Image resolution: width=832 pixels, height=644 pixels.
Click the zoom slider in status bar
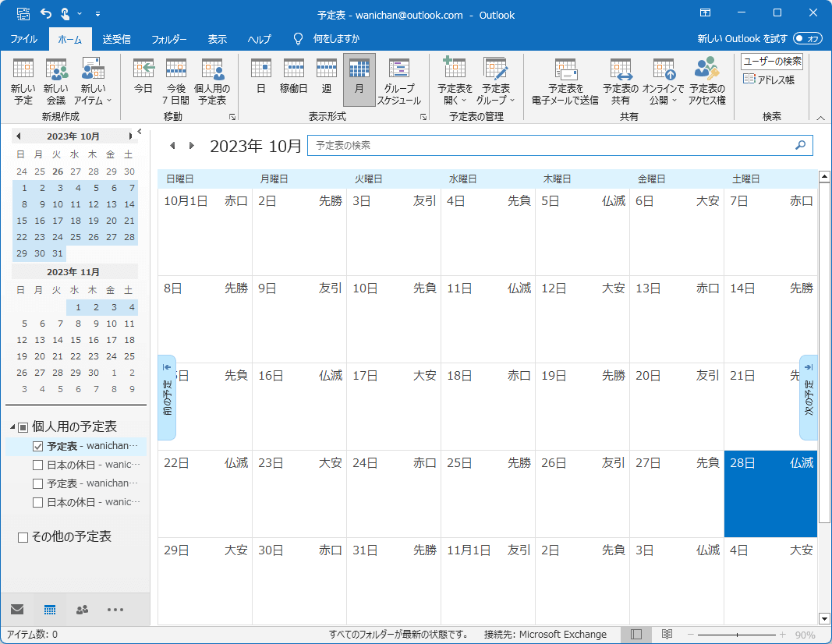[x=737, y=635]
